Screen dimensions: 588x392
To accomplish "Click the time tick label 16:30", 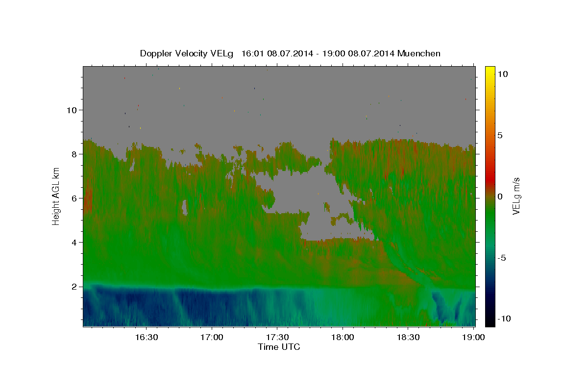I will click(147, 338).
